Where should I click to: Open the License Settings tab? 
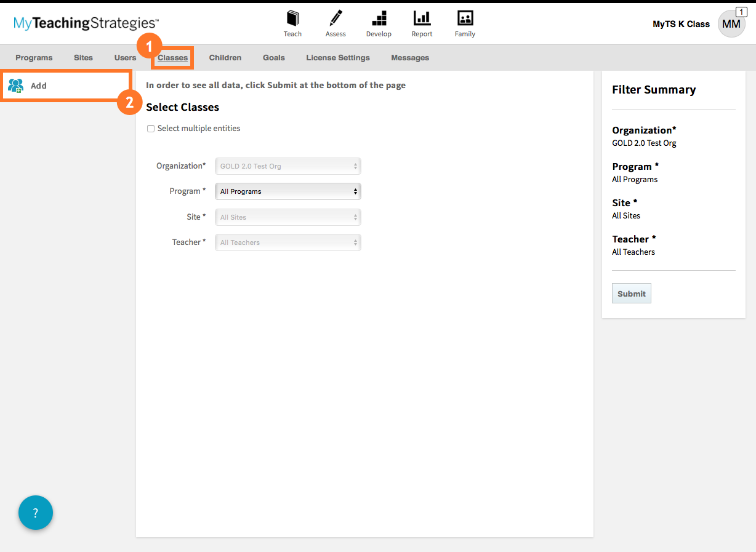(x=337, y=57)
